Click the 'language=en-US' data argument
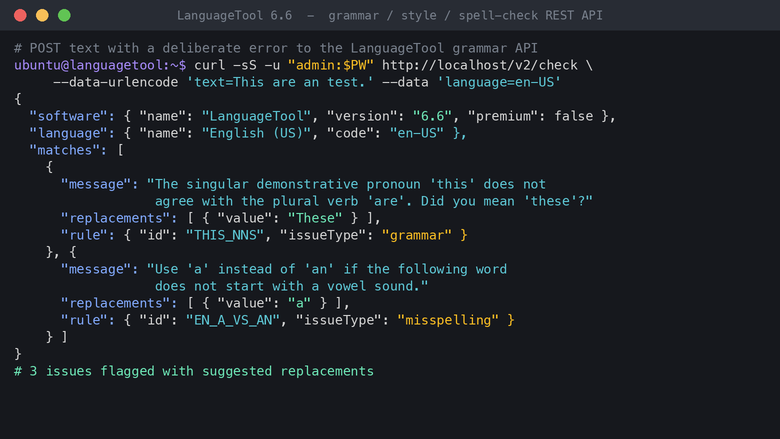780x439 pixels. click(499, 82)
